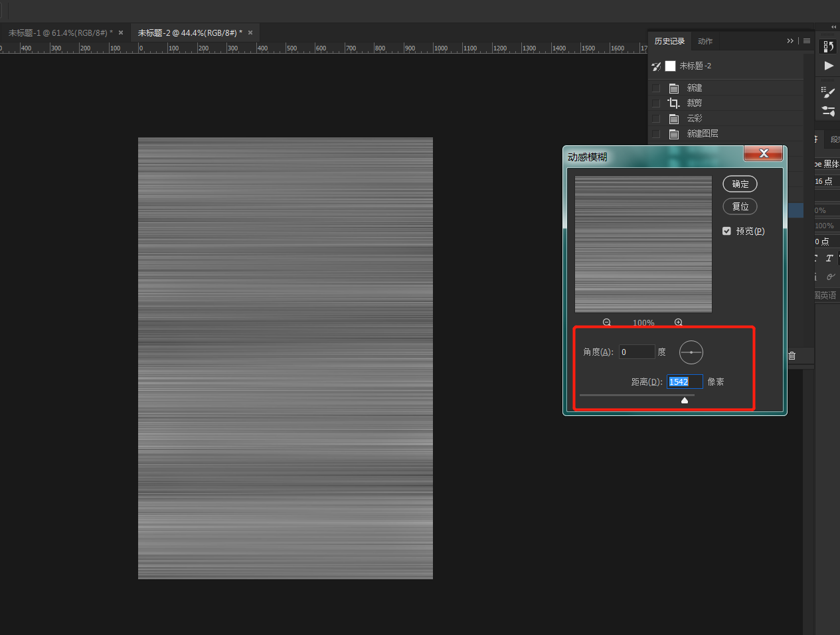Click the document name 未标题 -2 in history
Screen dimensions: 840x635
[695, 66]
